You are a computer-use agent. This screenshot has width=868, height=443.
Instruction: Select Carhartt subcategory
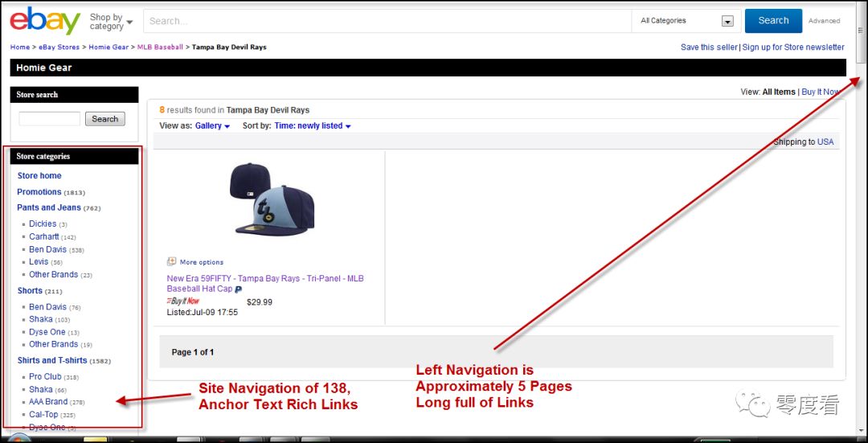click(43, 236)
